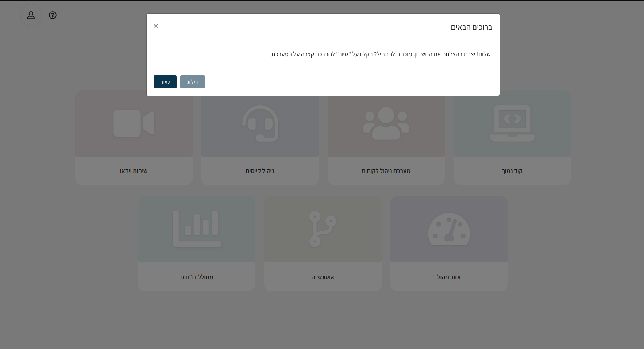Select the מערכת ניהול לקוחות card thumbnail

(x=386, y=123)
